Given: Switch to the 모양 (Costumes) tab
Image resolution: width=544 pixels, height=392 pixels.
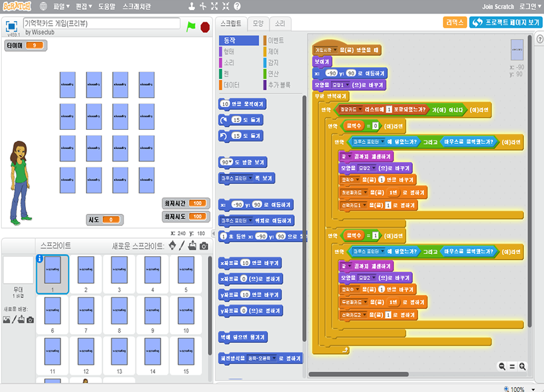Looking at the screenshot, I should [258, 24].
